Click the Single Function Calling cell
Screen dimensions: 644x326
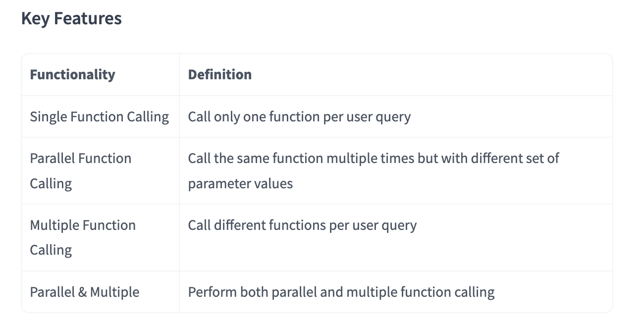pyautogui.click(x=99, y=117)
